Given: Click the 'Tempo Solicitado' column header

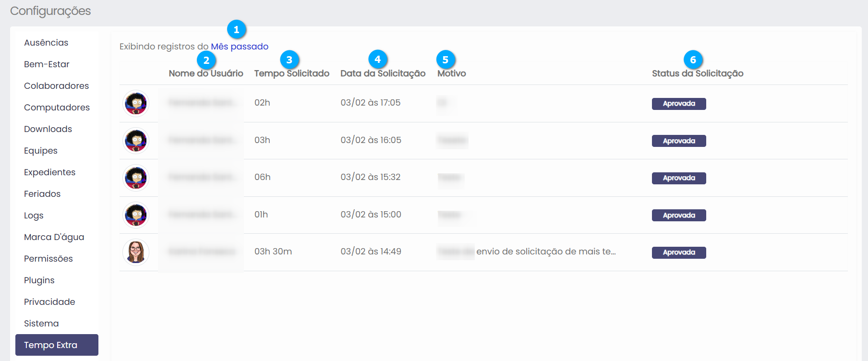Looking at the screenshot, I should [x=291, y=73].
